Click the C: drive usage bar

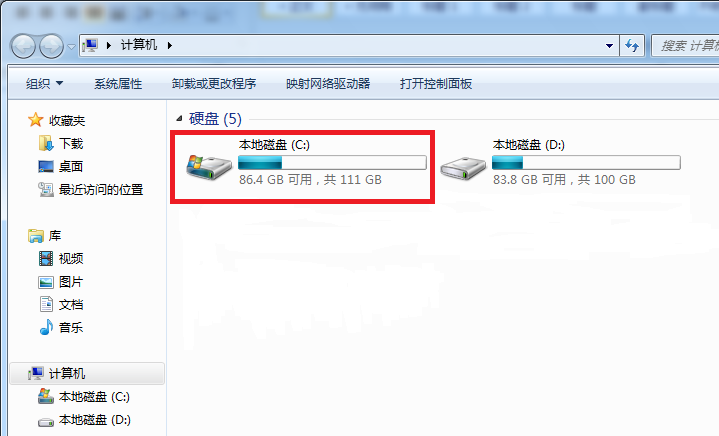pos(332,162)
